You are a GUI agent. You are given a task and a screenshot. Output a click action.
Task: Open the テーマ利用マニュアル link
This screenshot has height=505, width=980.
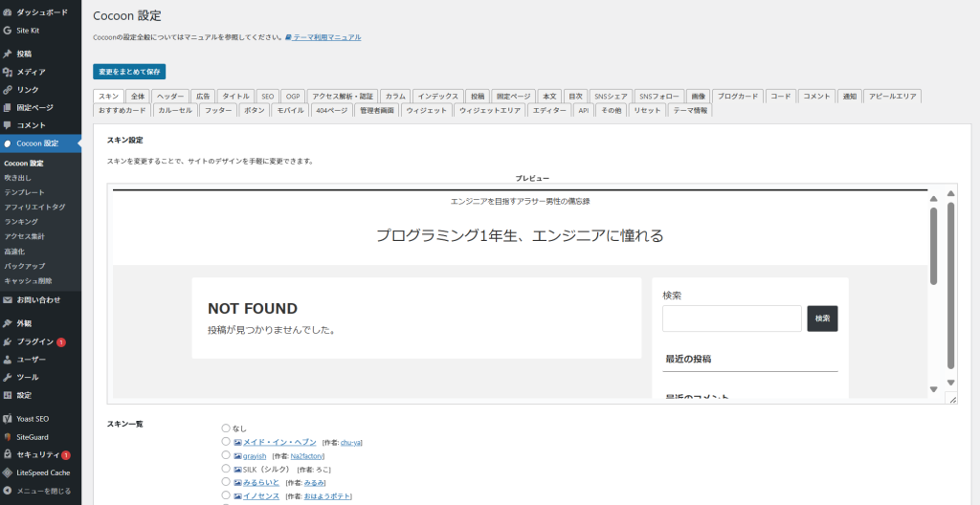326,37
